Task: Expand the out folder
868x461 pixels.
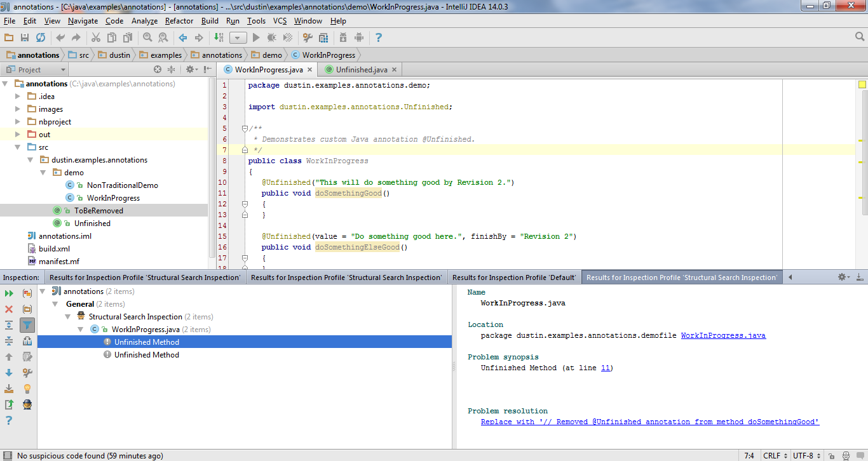Action: click(18, 135)
